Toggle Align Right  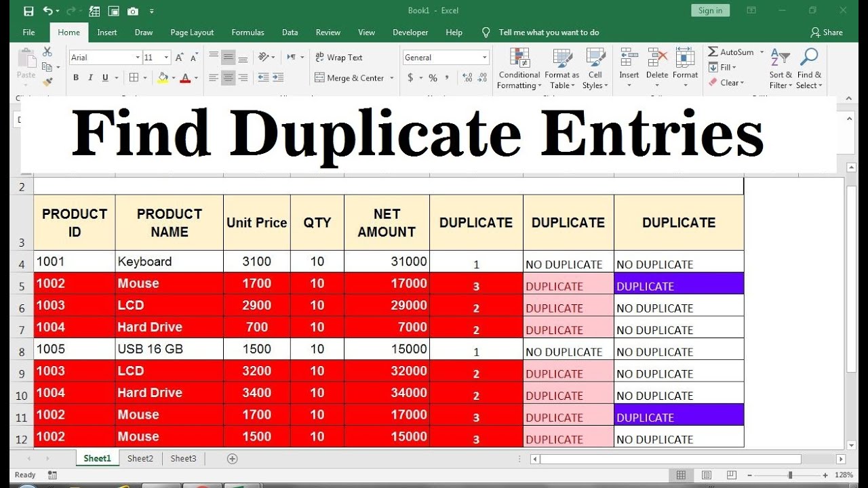click(243, 78)
